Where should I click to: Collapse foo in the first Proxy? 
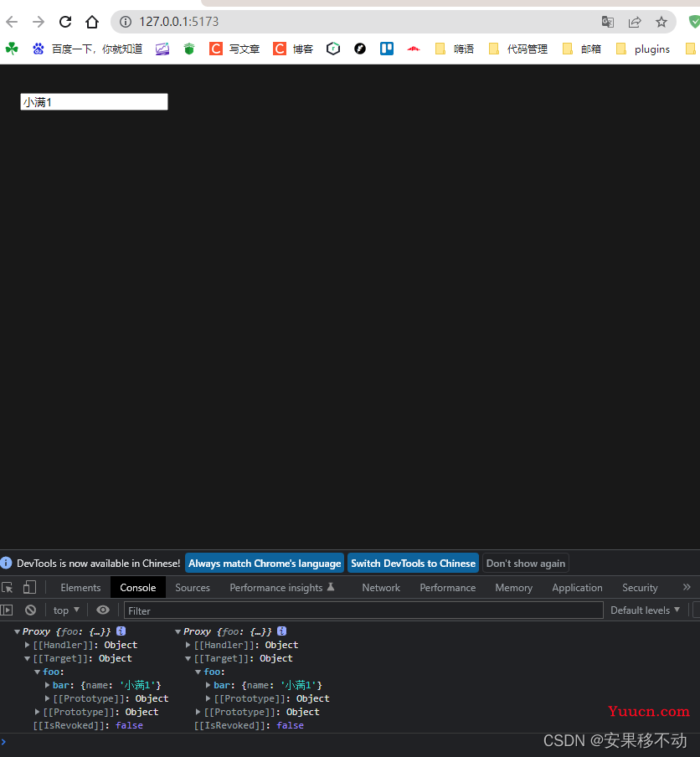37,672
